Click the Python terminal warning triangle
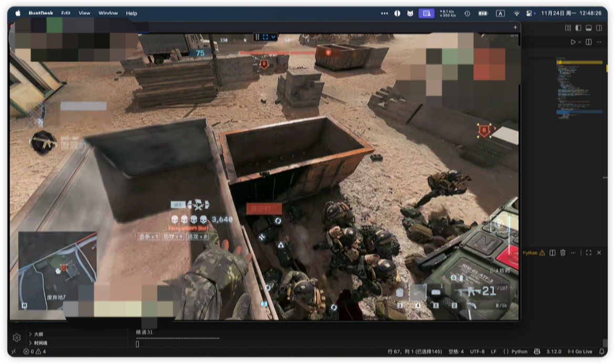This screenshot has height=364, width=615. (x=542, y=253)
